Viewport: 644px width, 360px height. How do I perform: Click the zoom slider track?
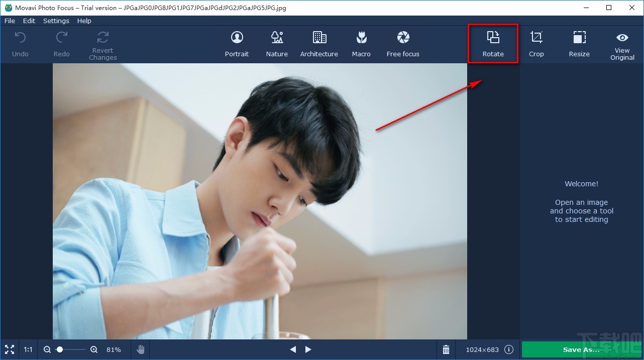[x=73, y=349]
